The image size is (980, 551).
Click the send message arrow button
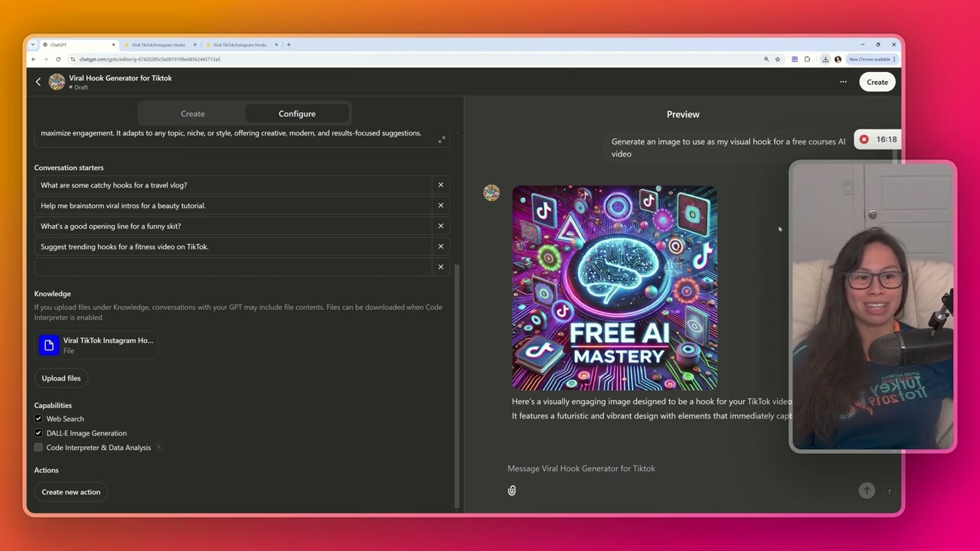(x=867, y=491)
